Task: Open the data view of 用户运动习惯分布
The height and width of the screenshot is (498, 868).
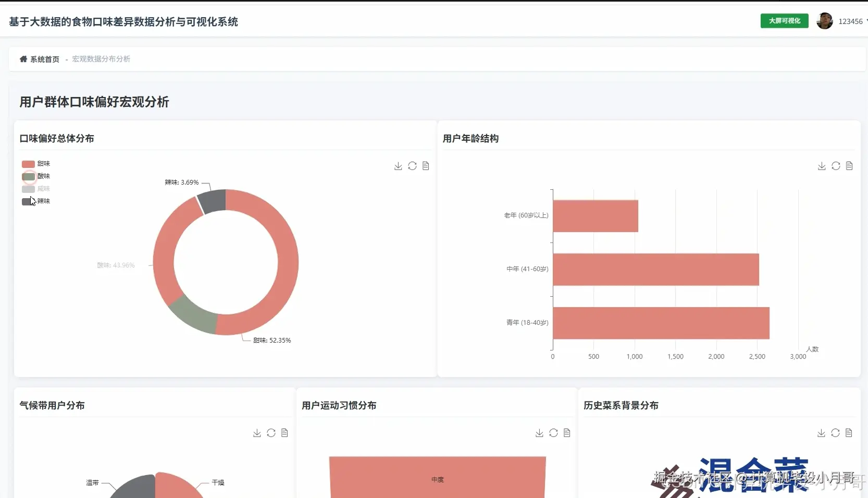Action: 567,433
